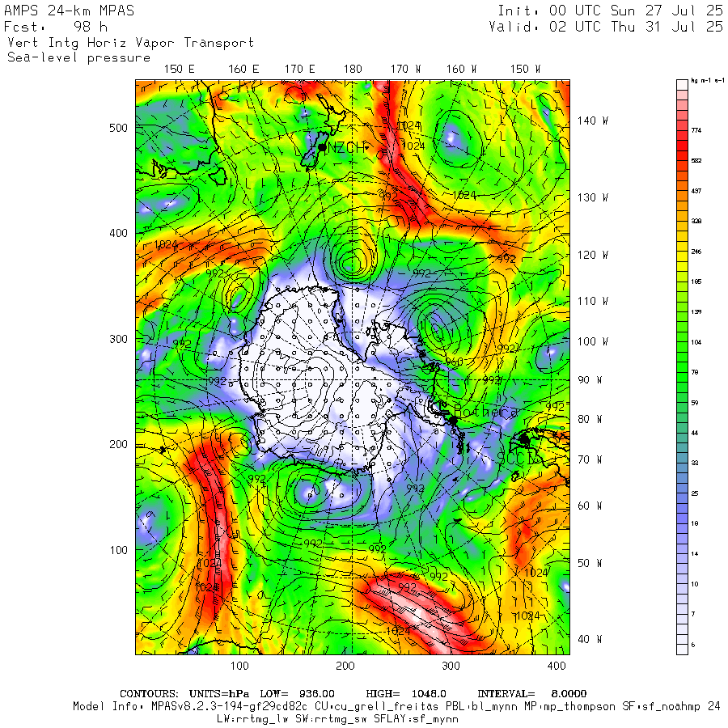Select the 'Sea-level pressure' subtitle

point(79,57)
